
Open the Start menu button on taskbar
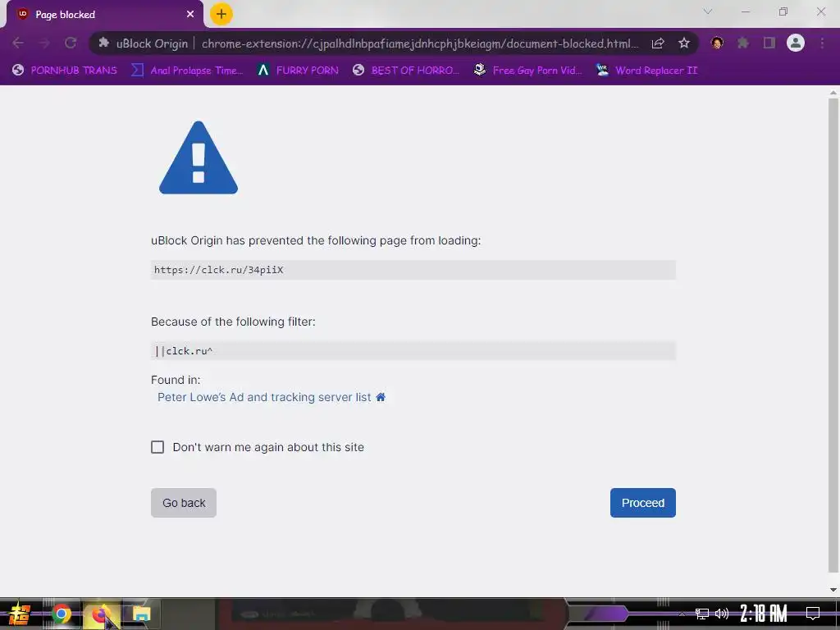[20, 614]
